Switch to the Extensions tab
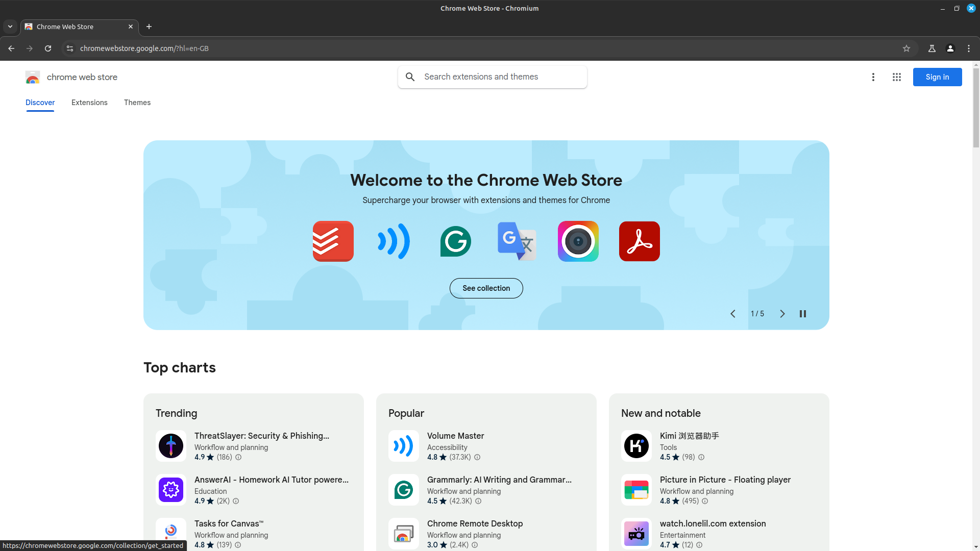This screenshot has width=980, height=551. [x=89, y=103]
